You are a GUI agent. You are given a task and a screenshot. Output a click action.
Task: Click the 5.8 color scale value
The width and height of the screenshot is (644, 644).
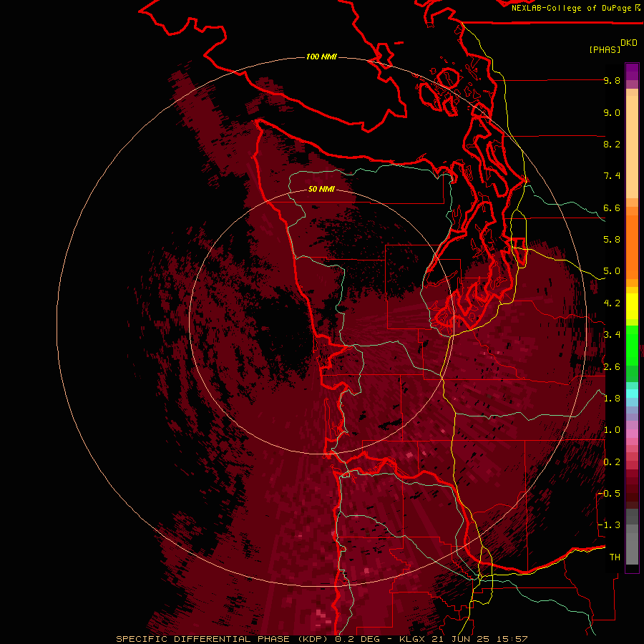612,240
